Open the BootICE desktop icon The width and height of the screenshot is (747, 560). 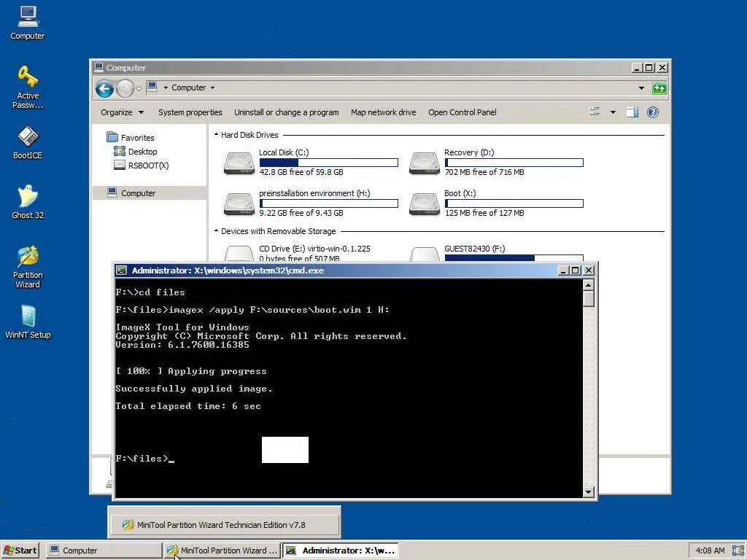28,142
